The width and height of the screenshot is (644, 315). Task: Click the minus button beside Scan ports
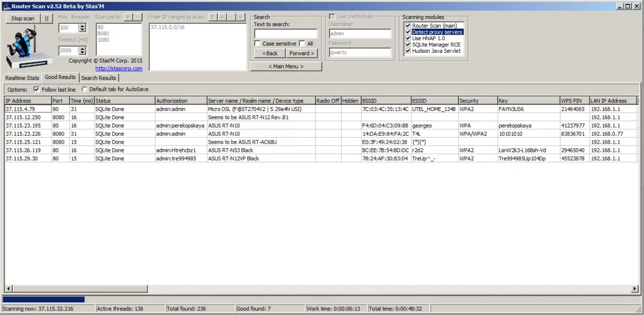138,17
